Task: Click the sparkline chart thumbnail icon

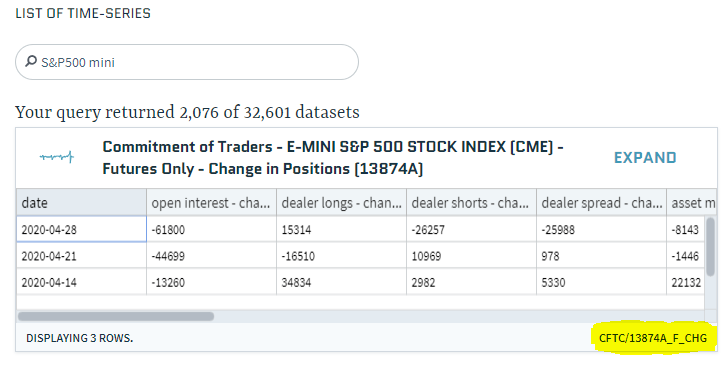Action: [x=57, y=157]
